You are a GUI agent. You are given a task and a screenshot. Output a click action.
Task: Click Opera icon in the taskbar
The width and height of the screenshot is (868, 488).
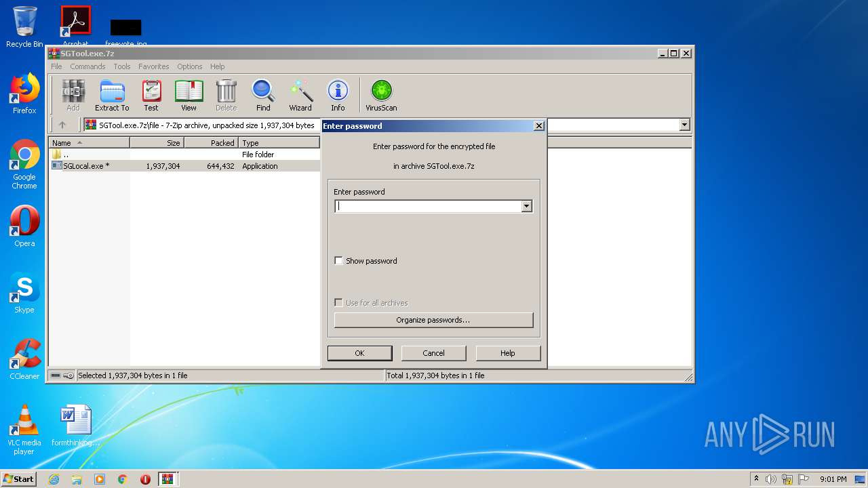[x=145, y=479]
